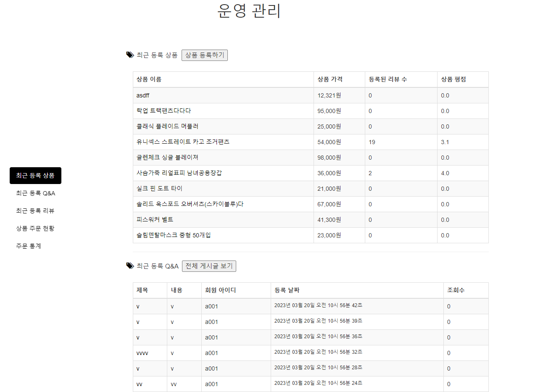Screen dimensions: 559x392
Task: Open the product asdff
Action: pyautogui.click(x=142, y=95)
